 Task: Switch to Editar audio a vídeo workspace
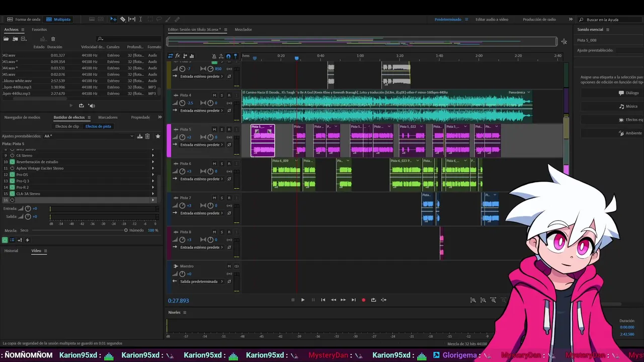(x=492, y=19)
